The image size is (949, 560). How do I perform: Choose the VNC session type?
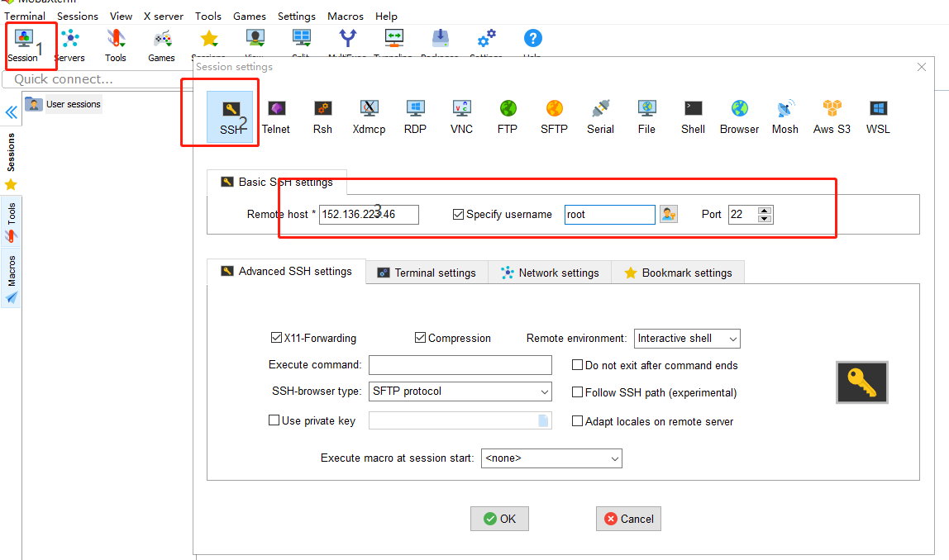point(462,117)
